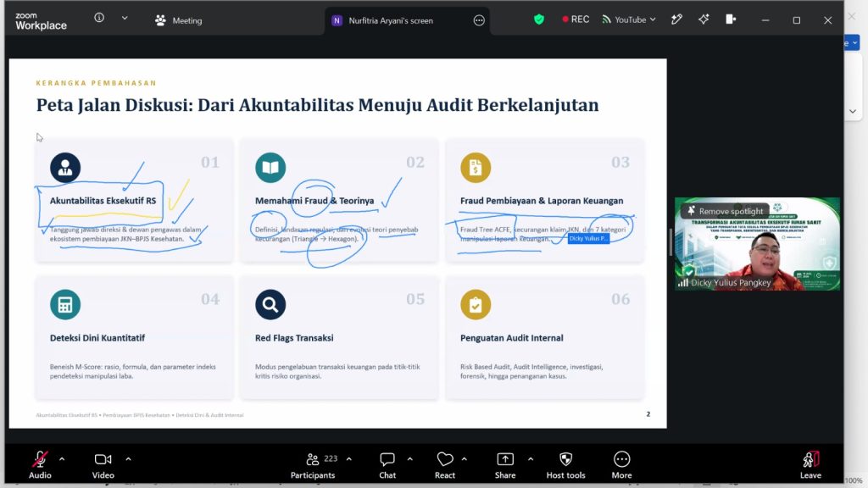Click the green encryption shield icon
This screenshot has height=488, width=868.
point(538,19)
